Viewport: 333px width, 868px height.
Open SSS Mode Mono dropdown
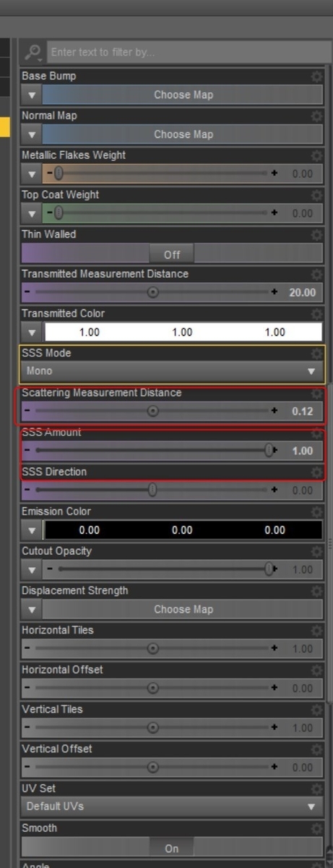pyautogui.click(x=172, y=371)
